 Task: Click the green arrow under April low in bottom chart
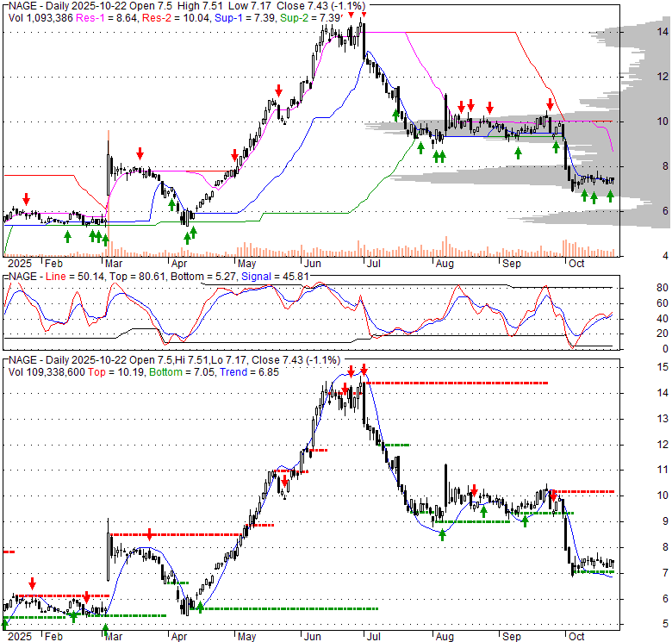point(200,607)
